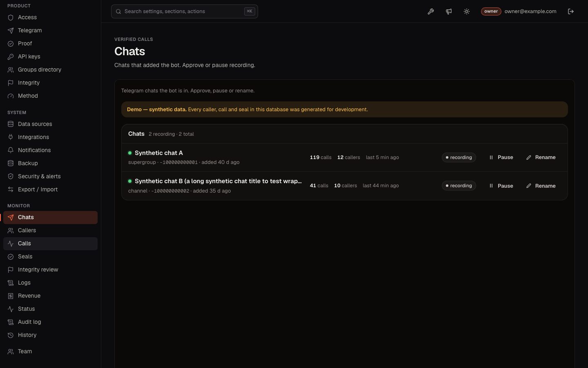Click the Demo synthetic data banner
This screenshot has width=588, height=368.
[345, 110]
